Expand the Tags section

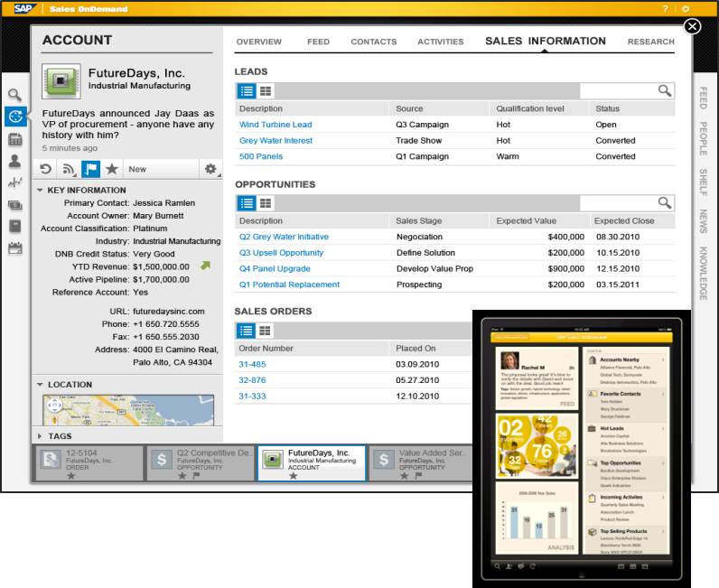coord(40,435)
